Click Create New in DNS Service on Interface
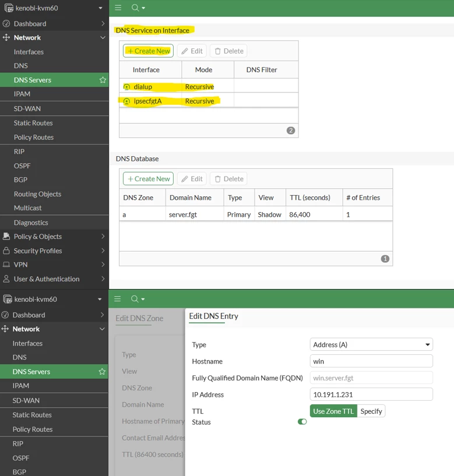 tap(148, 51)
